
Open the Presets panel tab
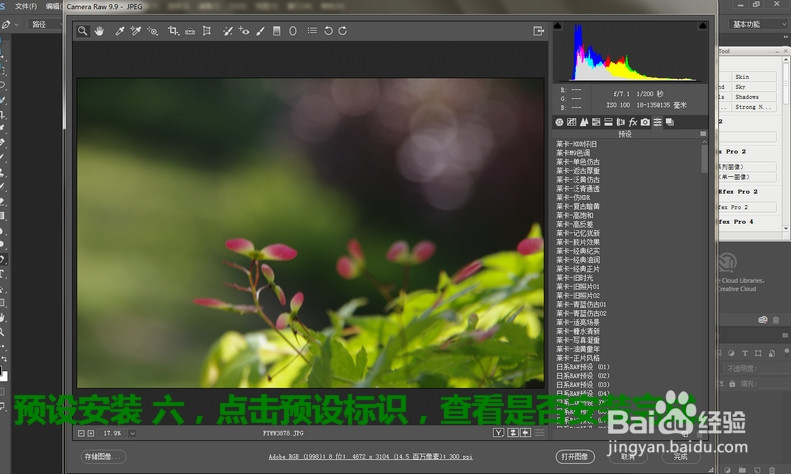tap(657, 122)
